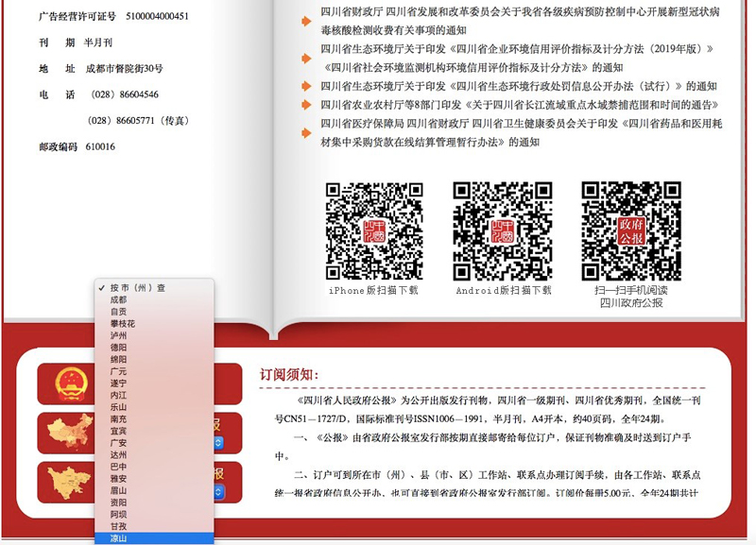Open the 企业环境信用评价指标 notice link
756x545 pixels.
pos(517,59)
